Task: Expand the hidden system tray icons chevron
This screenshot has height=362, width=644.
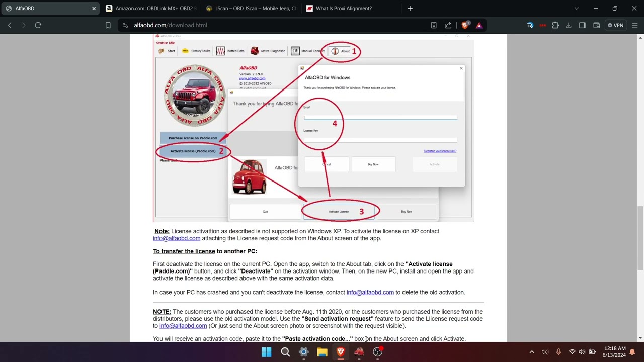Action: [532, 352]
